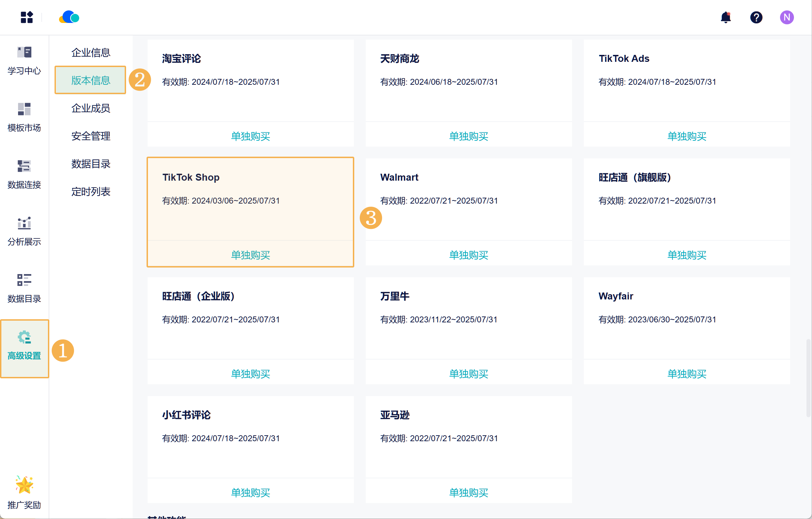
Task: Select 高级设置 in the sidebar
Action: coord(24,346)
